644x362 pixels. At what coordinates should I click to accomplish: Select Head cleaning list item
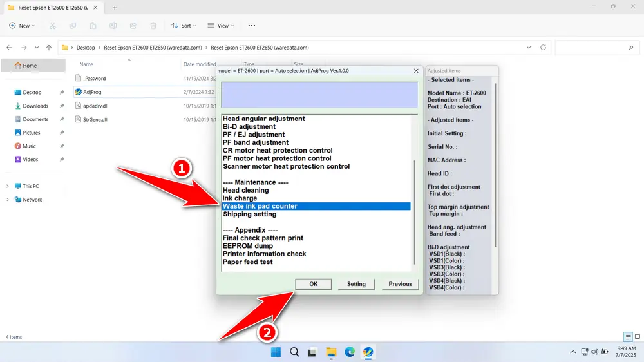click(245, 190)
